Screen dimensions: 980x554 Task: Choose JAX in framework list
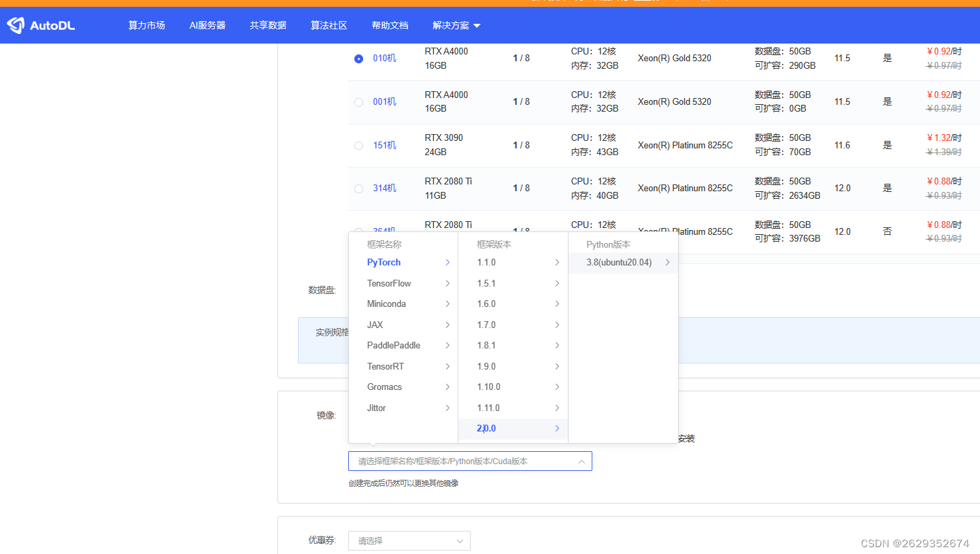[403, 325]
